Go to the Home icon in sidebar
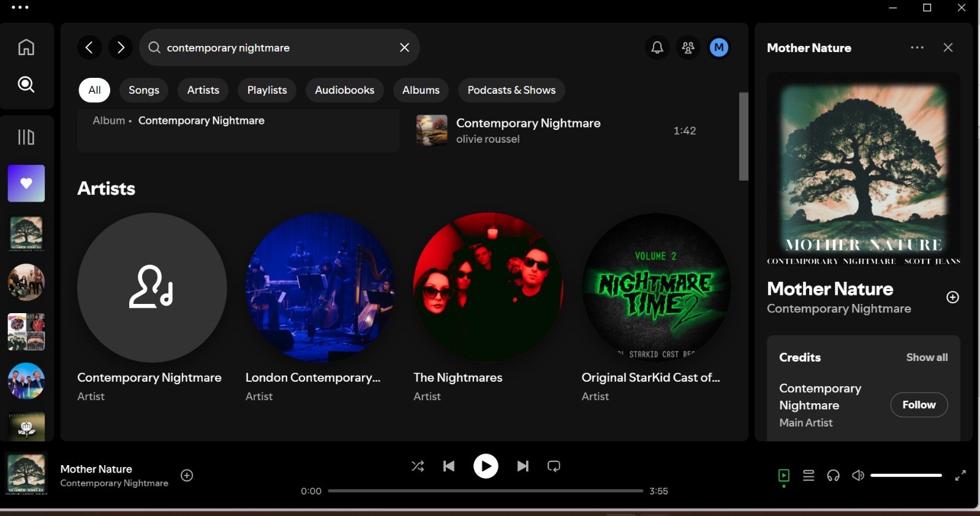 [26, 47]
